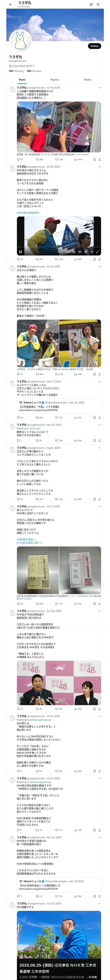Like the Jul 19, 2025 post
Viewport: 110px width, 980px height.
[x=57, y=159]
